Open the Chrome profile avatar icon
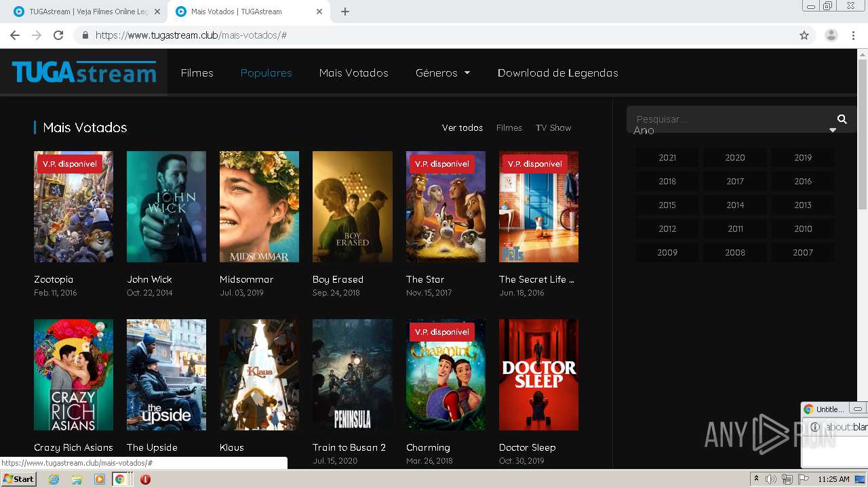Viewport: 868px width, 488px height. point(831,35)
